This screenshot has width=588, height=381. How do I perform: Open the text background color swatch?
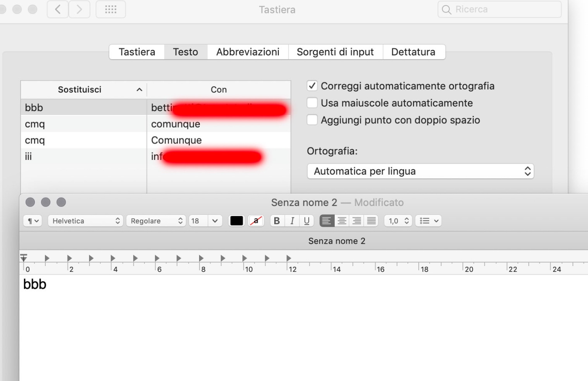click(256, 221)
